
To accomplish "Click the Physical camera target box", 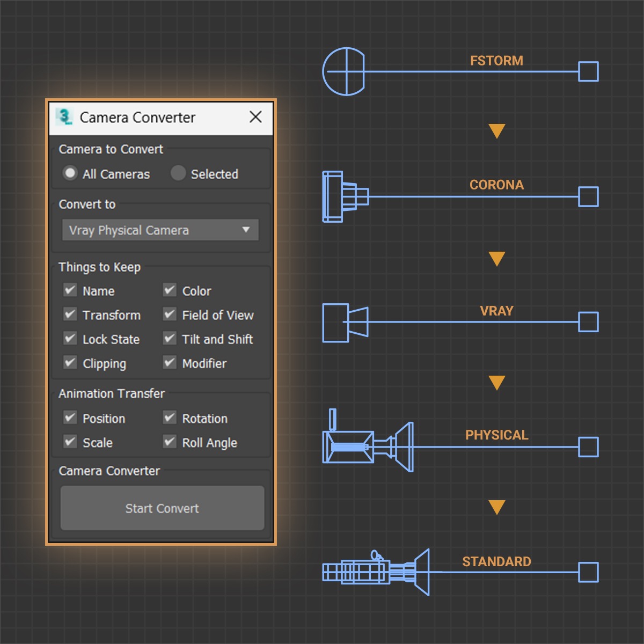I will (x=588, y=447).
